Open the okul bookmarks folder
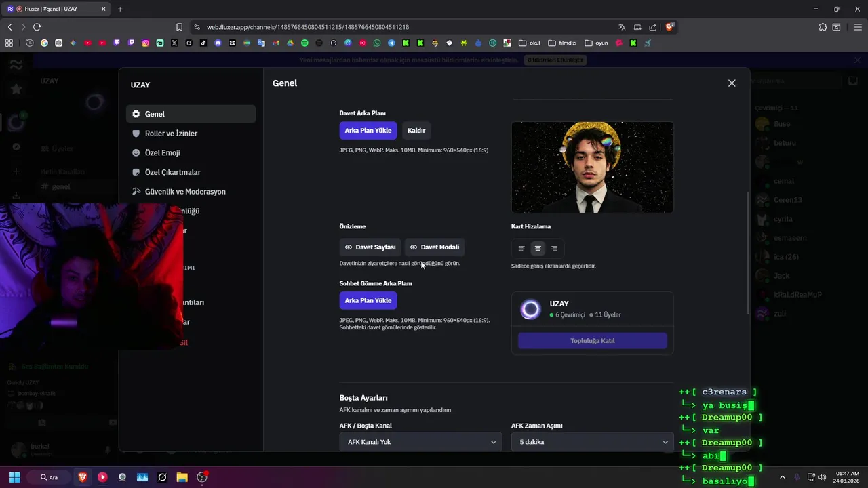 pos(530,43)
